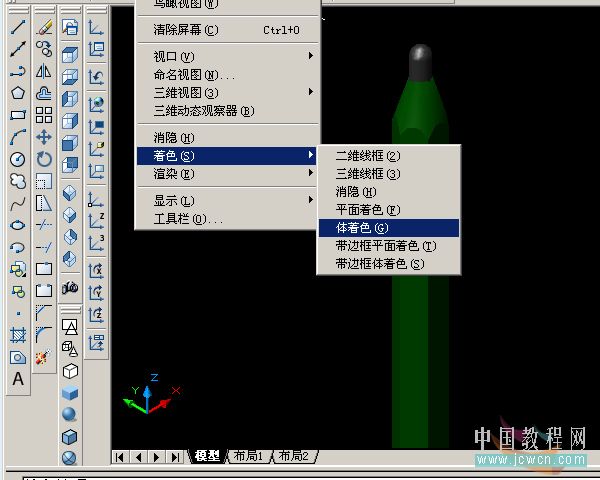Viewport: 600px width, 480px height.
Task: Switch to Bottom view cube icon
Action: [x=70, y=77]
